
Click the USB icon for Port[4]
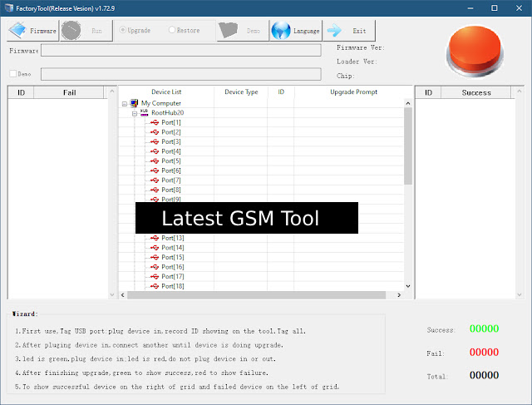coord(155,151)
